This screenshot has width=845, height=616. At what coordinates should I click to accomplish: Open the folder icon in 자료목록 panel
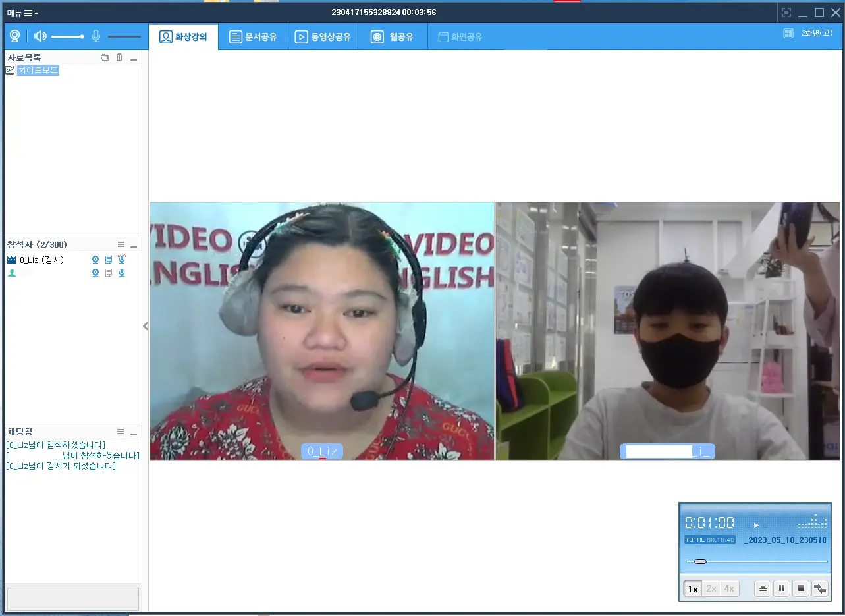(x=105, y=58)
